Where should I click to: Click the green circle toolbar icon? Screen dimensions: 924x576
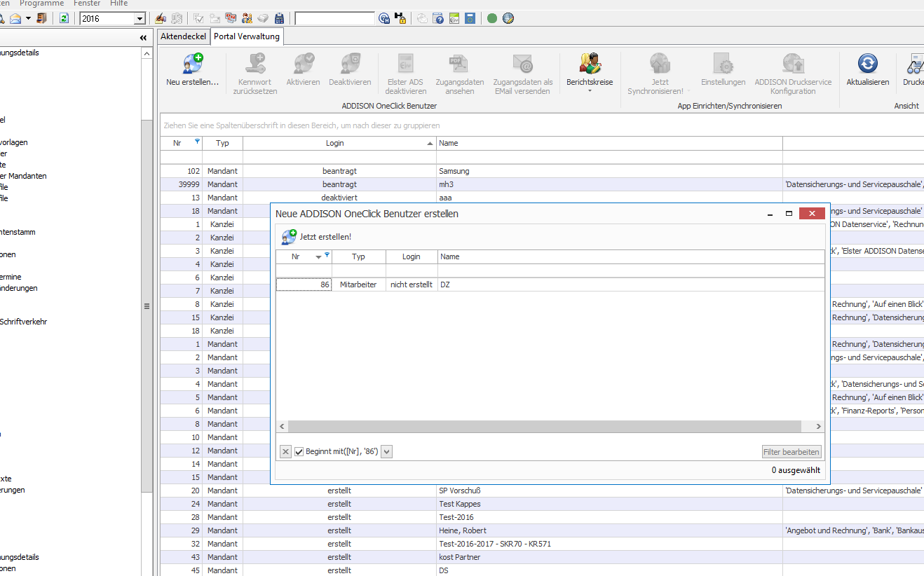point(492,18)
